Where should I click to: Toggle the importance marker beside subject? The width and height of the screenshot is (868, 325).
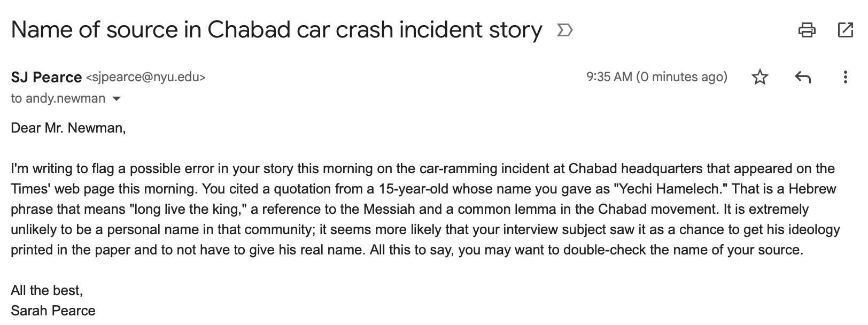(564, 30)
